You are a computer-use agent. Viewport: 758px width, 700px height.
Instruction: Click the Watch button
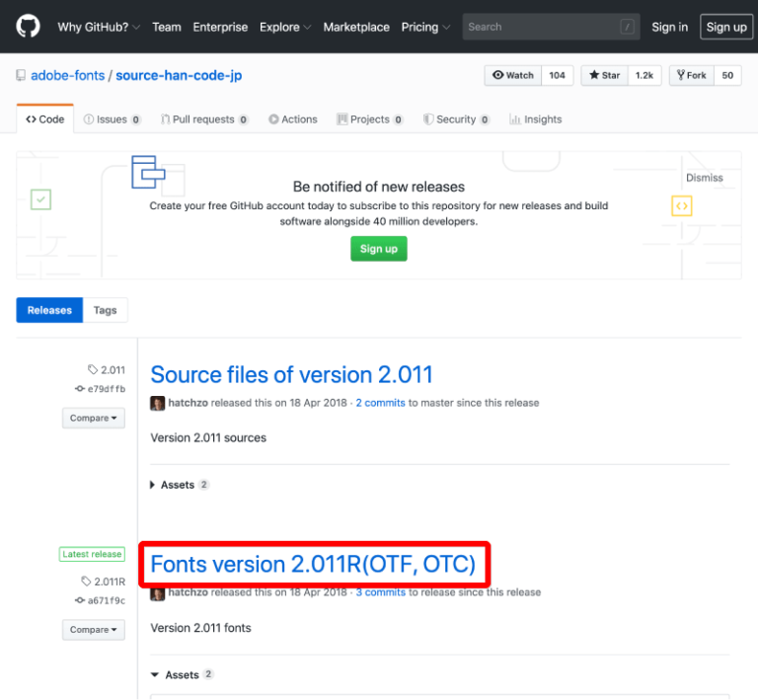click(513, 75)
